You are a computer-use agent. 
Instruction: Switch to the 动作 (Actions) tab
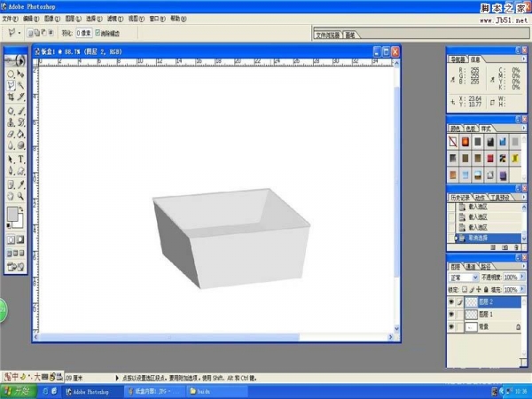(480, 198)
